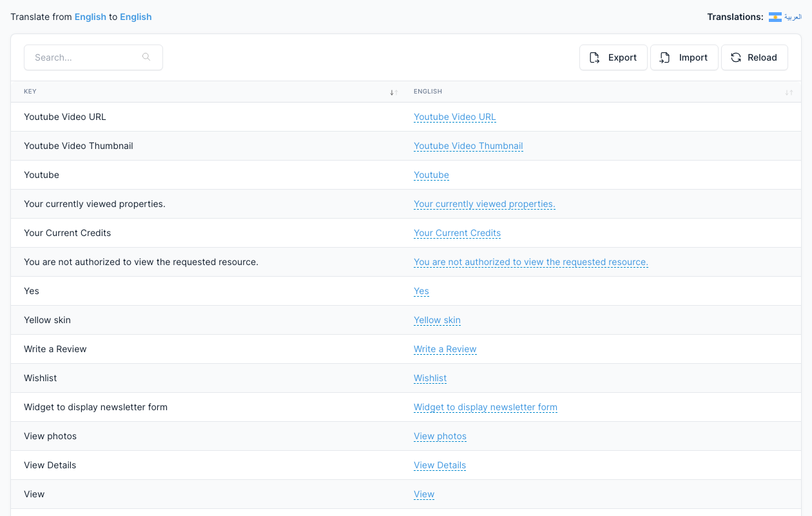Viewport: 812px width, 516px height.
Task: Click the source language English link
Action: click(x=90, y=17)
